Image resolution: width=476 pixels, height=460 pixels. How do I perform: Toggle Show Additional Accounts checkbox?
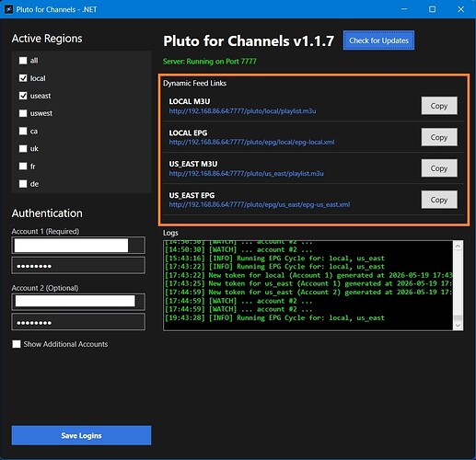click(17, 344)
